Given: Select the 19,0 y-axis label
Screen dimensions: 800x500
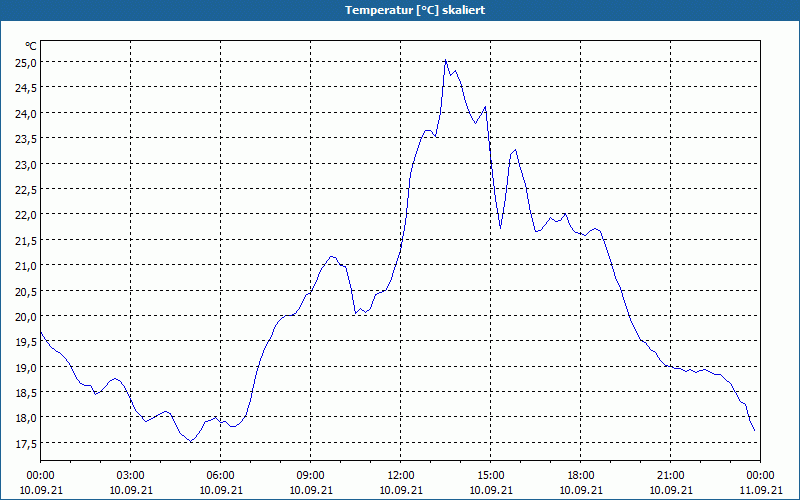Looking at the screenshot, I should coord(27,368).
